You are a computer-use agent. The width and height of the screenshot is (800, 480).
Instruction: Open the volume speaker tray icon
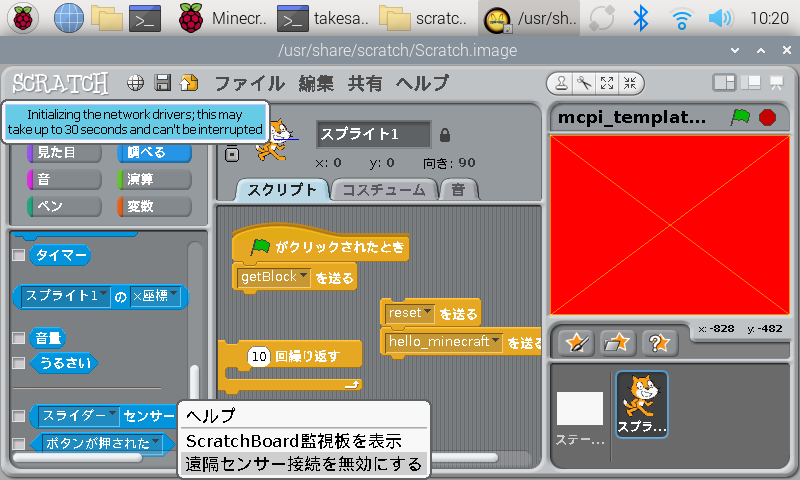point(720,18)
